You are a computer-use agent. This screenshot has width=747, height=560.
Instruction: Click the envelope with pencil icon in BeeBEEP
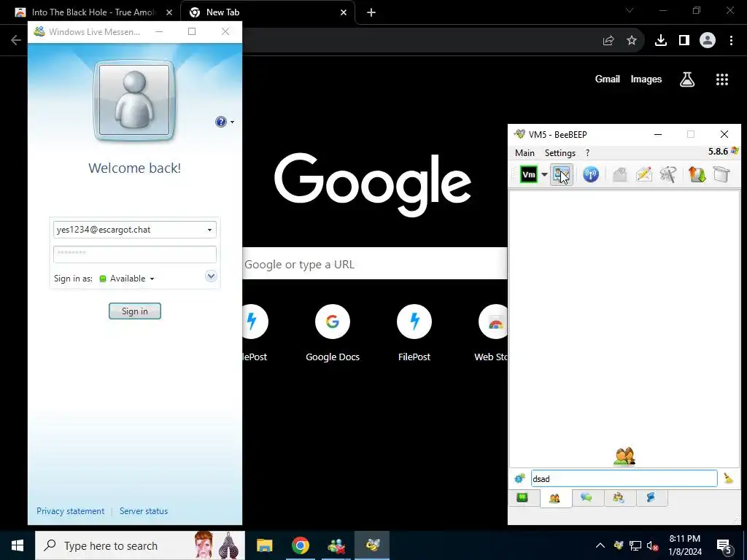pyautogui.click(x=643, y=174)
